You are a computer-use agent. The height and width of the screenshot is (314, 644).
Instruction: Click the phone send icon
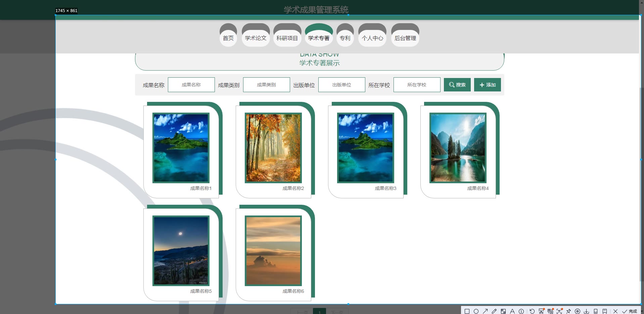coord(596,311)
